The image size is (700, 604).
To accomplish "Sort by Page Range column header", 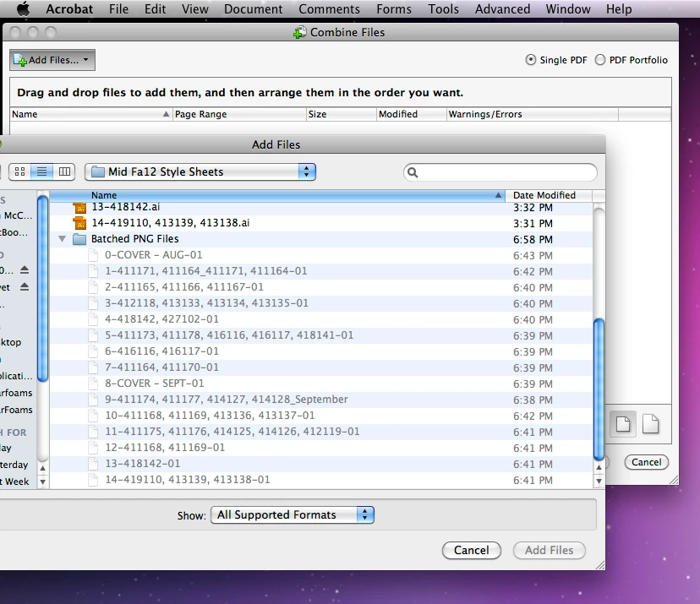I will [x=239, y=114].
